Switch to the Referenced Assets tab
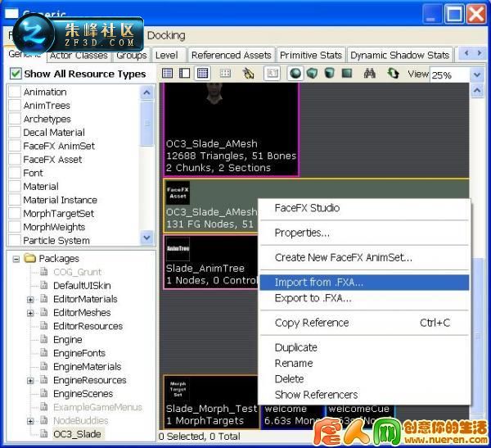The width and height of the screenshot is (491, 448). point(231,55)
